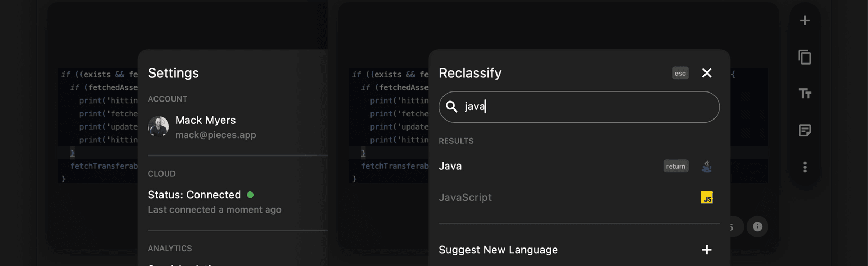Click the Java coffee cup logo

click(707, 166)
